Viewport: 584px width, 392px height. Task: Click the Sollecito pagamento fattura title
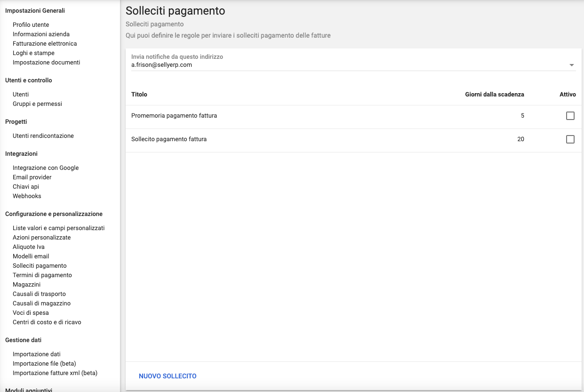point(169,139)
